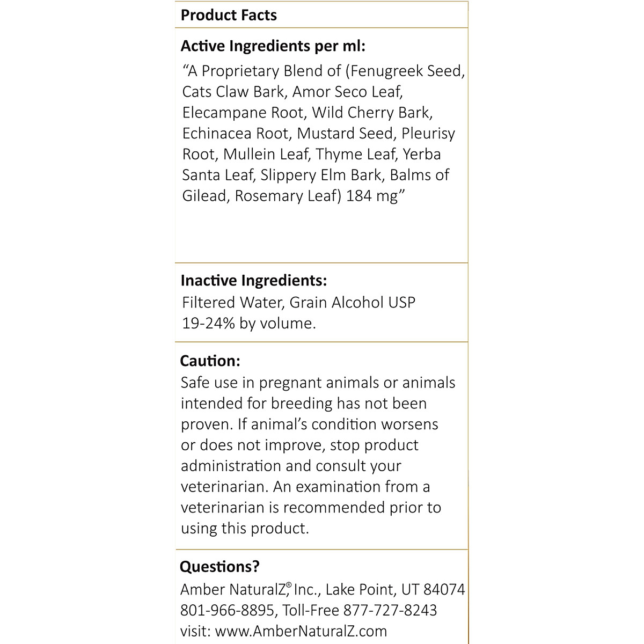The height and width of the screenshot is (644, 644).
Task: Click the Cats Claw Bark ingredient
Action: (x=233, y=92)
